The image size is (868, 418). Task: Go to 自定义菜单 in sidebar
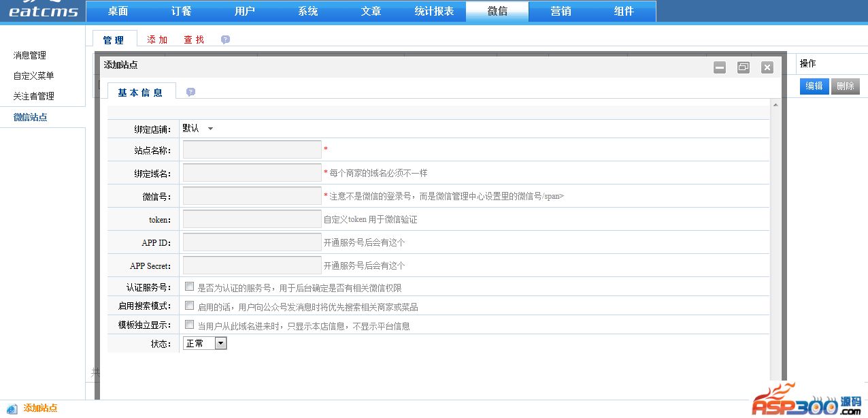tap(34, 76)
